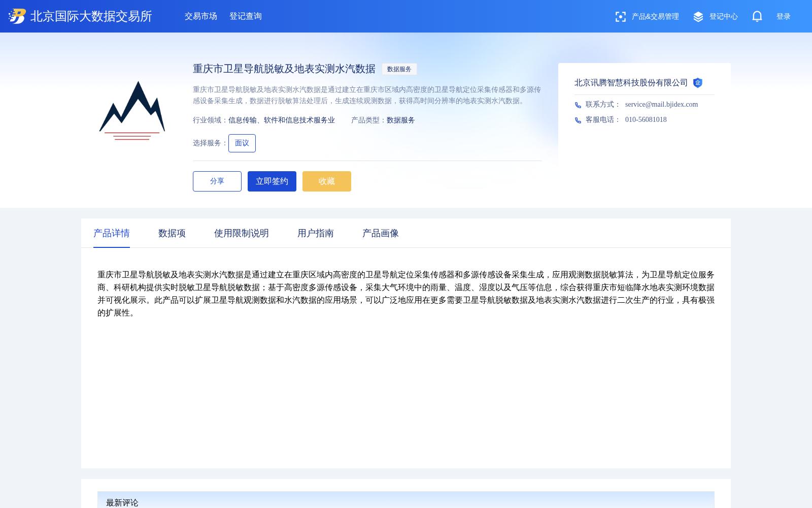
Task: Switch to the 数据项 tab
Action: 172,233
